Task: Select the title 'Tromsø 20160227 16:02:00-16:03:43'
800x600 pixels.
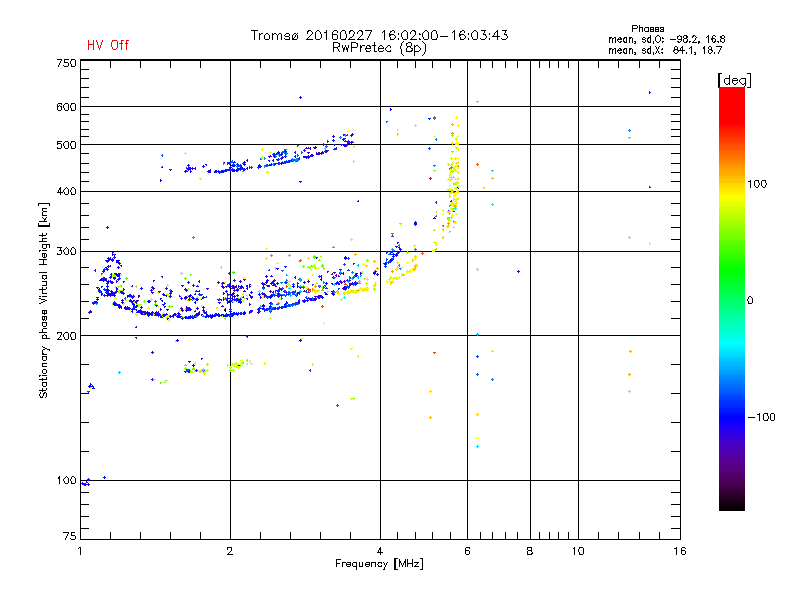Action: coord(379,35)
